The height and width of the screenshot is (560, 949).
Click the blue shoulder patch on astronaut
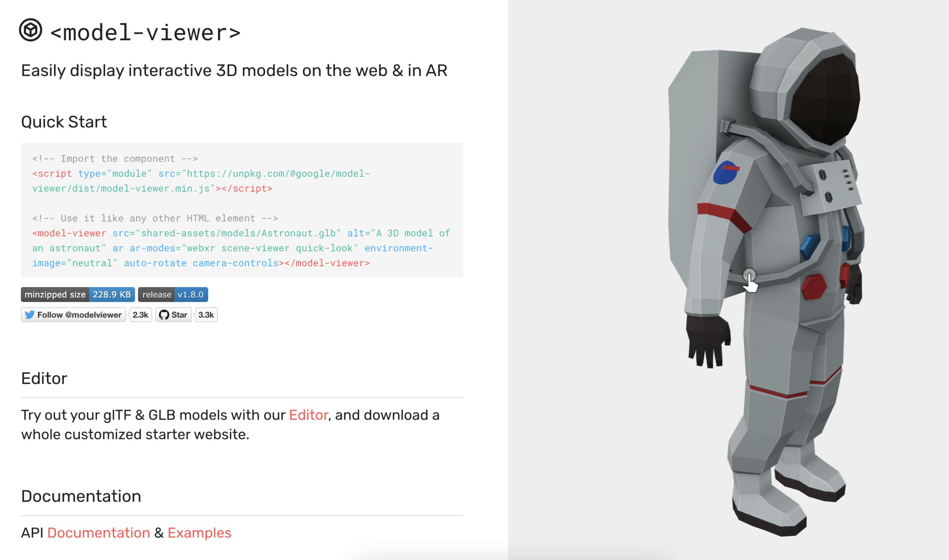[725, 173]
